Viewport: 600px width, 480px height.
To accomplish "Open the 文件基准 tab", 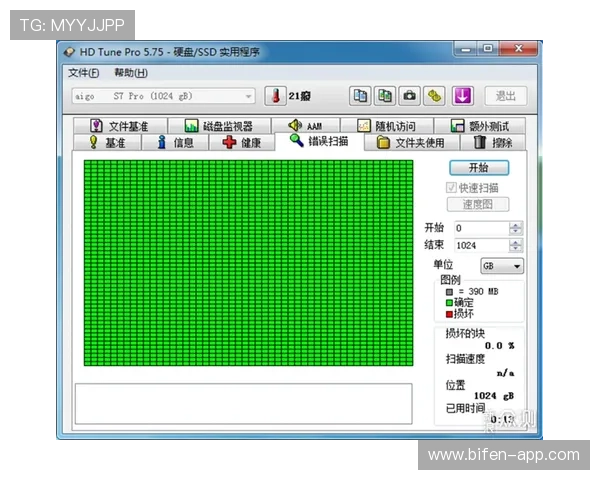I will click(120, 126).
